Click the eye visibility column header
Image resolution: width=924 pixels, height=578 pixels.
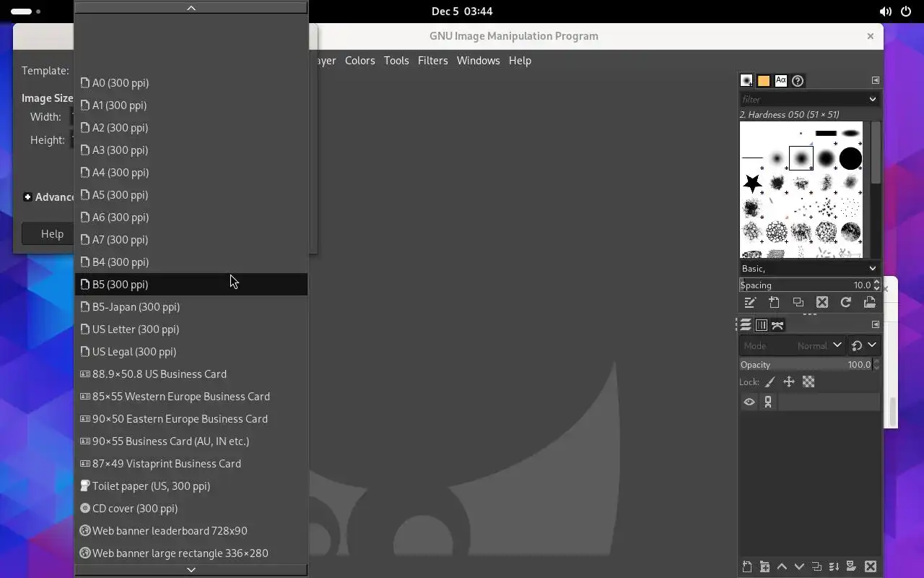click(x=749, y=402)
